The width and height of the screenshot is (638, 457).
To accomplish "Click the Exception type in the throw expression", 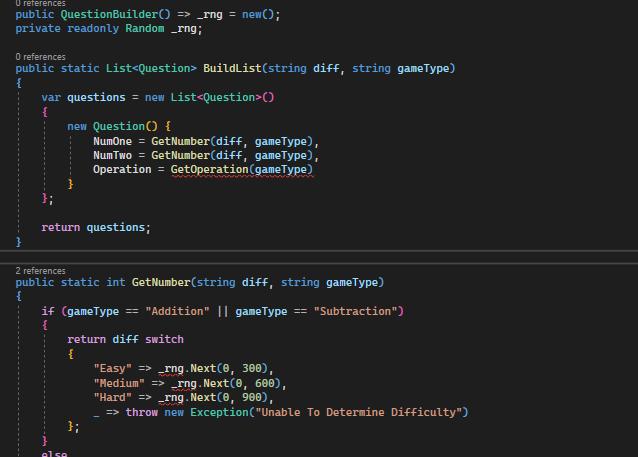I will [219, 412].
